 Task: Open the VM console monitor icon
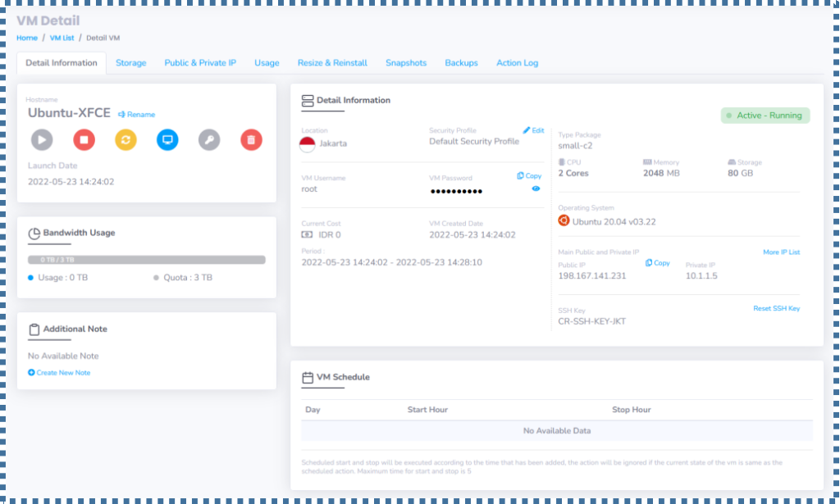click(167, 139)
